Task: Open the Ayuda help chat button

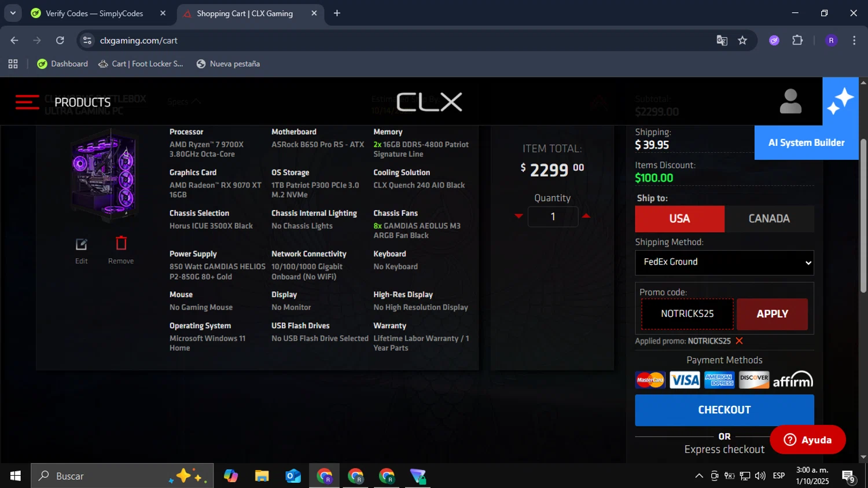Action: click(x=807, y=440)
